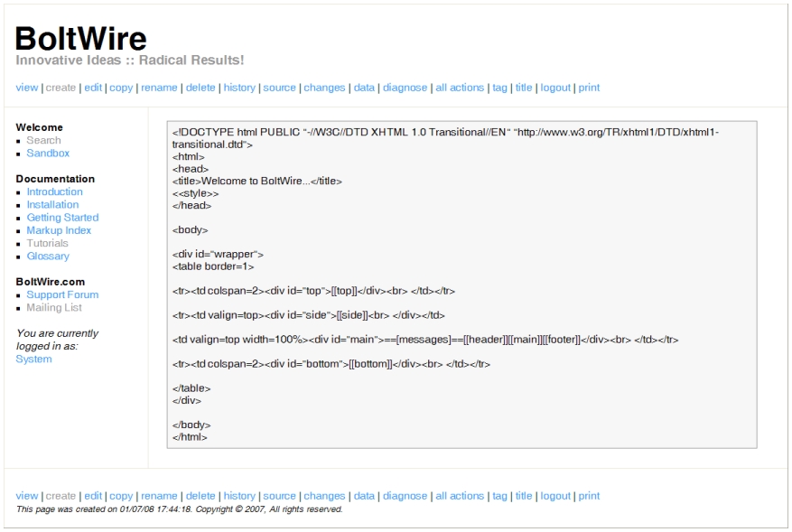Select source in the footer action bar
The height and width of the screenshot is (532, 792).
(x=279, y=496)
